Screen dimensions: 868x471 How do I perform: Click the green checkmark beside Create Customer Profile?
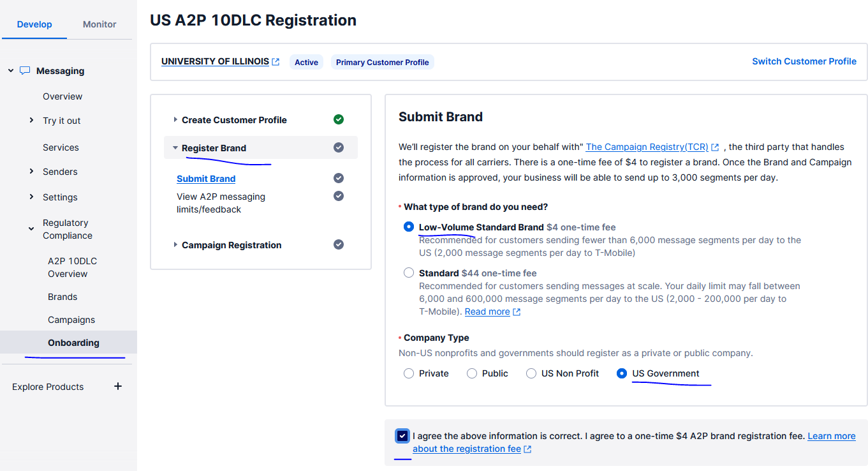coord(339,119)
